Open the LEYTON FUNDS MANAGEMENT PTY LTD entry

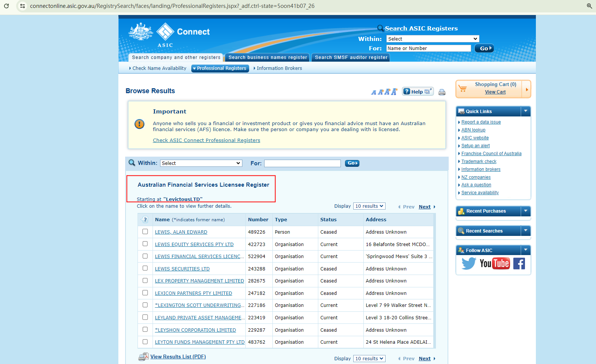[x=200, y=342]
